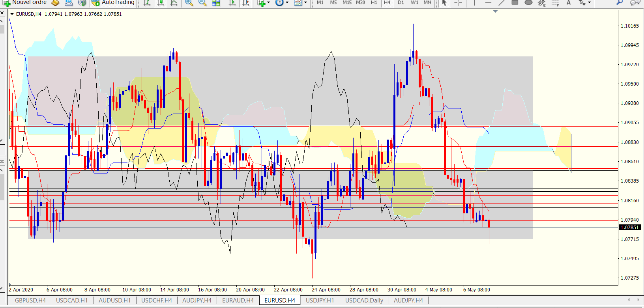Expand the arrows objects dropdown
644x308 pixels.
tap(590, 3)
